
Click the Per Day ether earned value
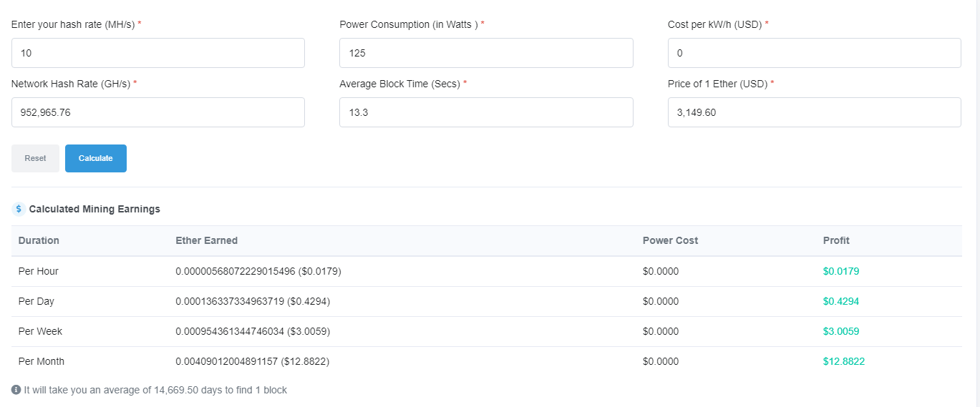pyautogui.click(x=253, y=301)
